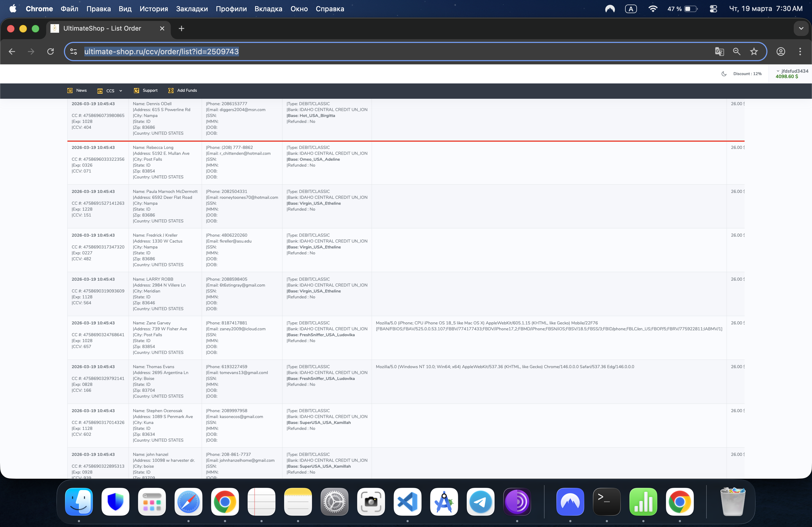Bookmark this page with the star icon
Viewport: 812px width, 527px height.
point(754,52)
